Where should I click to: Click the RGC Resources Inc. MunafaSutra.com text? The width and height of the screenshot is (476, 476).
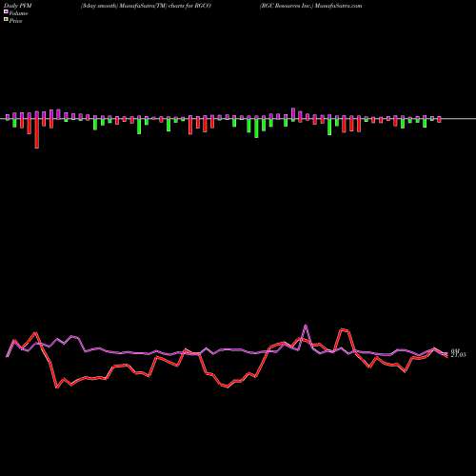click(x=310, y=6)
